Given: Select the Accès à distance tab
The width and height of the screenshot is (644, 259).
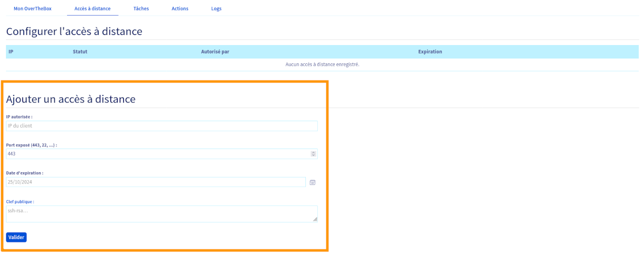Looking at the screenshot, I should [92, 9].
